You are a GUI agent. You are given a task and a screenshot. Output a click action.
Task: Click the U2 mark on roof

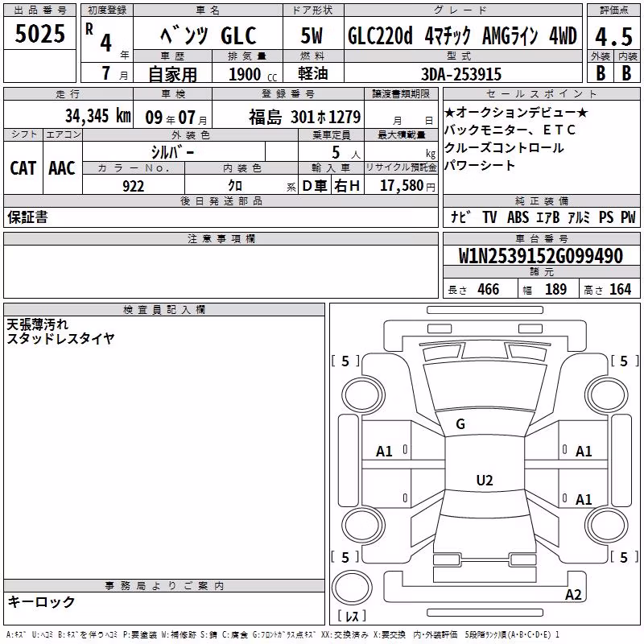click(485, 480)
